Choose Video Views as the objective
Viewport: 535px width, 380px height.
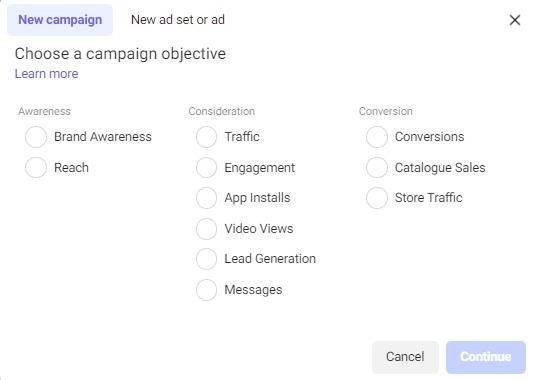click(206, 229)
